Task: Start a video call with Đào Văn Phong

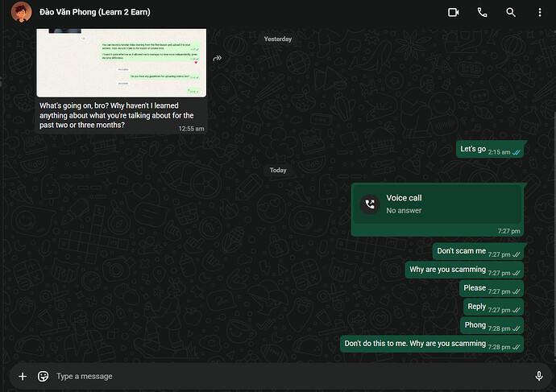Action: [453, 12]
